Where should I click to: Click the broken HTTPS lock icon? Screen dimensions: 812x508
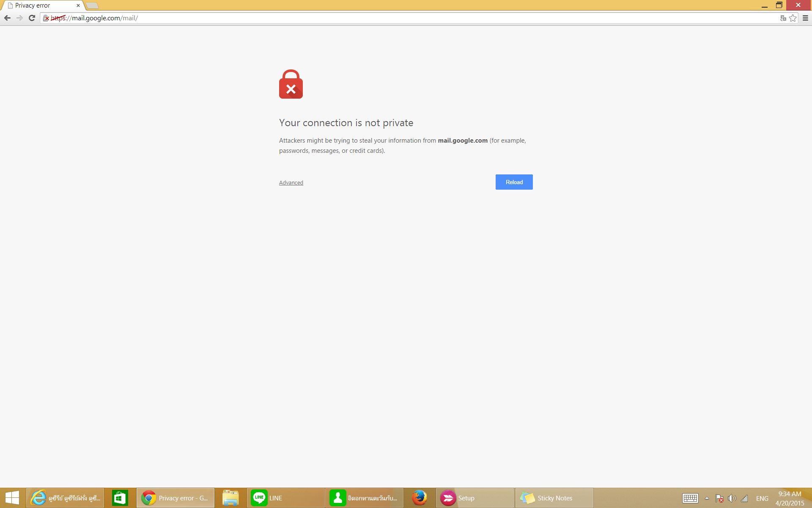click(46, 18)
